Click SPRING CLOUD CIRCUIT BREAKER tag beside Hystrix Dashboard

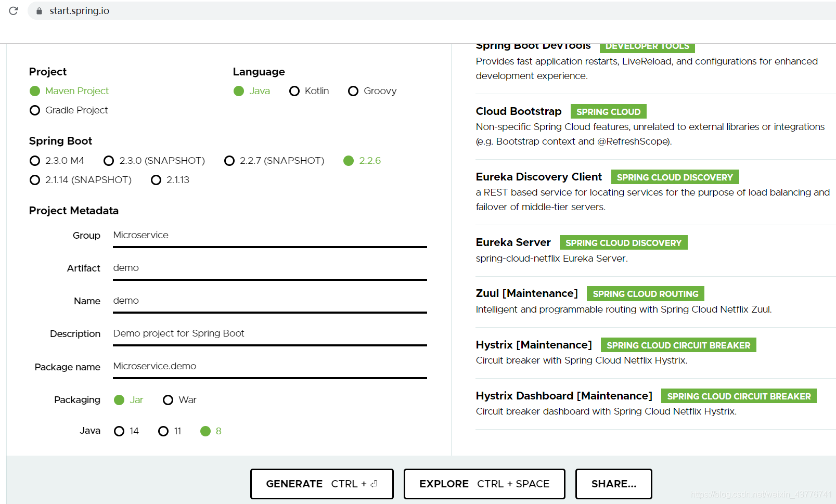tap(739, 396)
